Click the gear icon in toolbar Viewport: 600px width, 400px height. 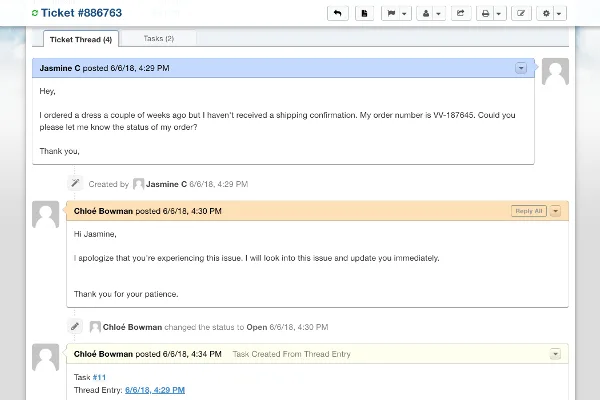tap(546, 13)
